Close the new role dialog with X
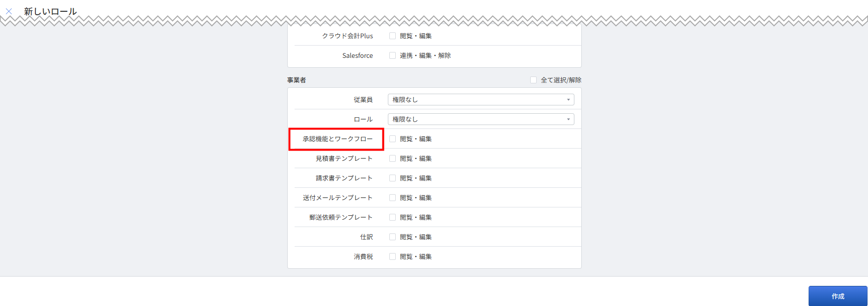Screen dimensions: 868x306 click(x=9, y=11)
